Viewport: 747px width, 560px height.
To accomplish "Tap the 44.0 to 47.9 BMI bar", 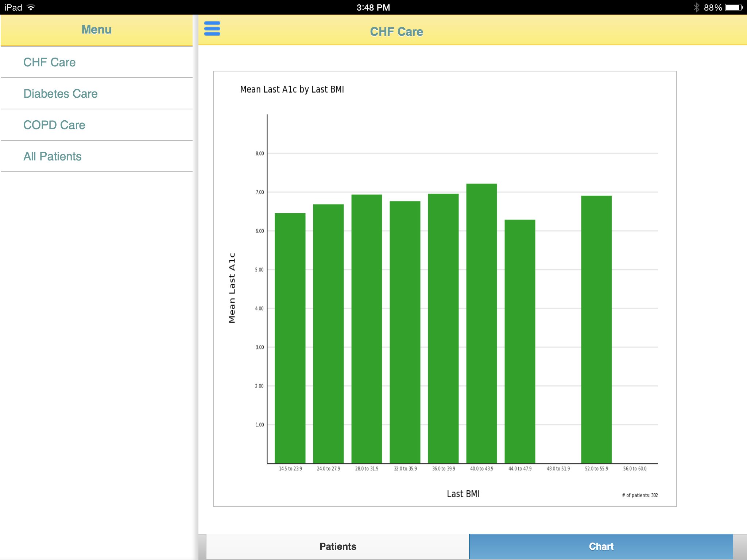I will pyautogui.click(x=520, y=341).
